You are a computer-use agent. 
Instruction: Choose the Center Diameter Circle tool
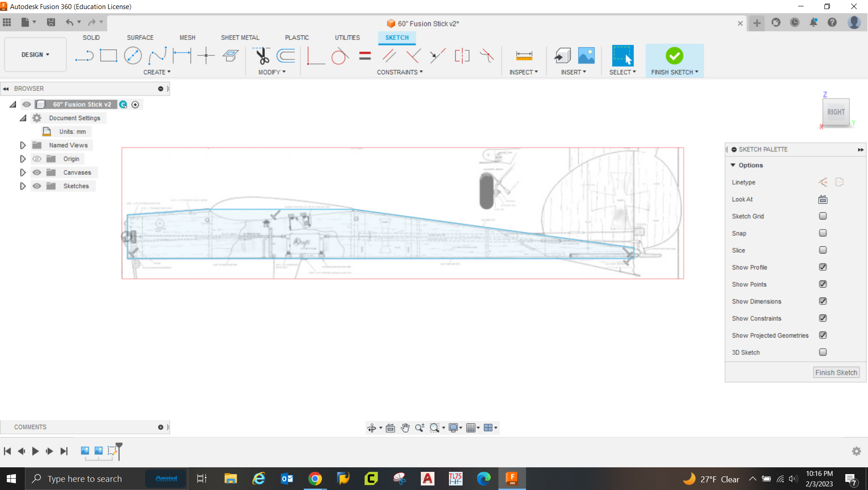[x=133, y=56]
